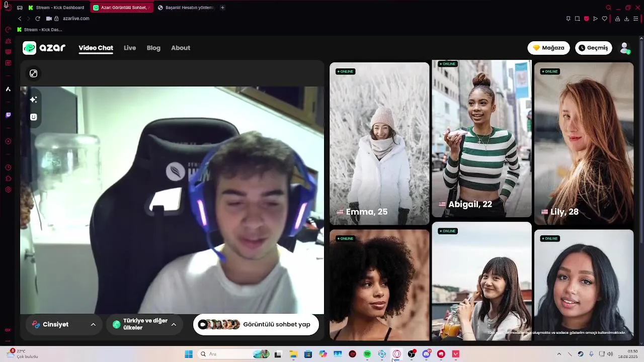Image resolution: width=644 pixels, height=362 pixels.
Task: Click the browser pin icon in toolbar
Action: 568,19
